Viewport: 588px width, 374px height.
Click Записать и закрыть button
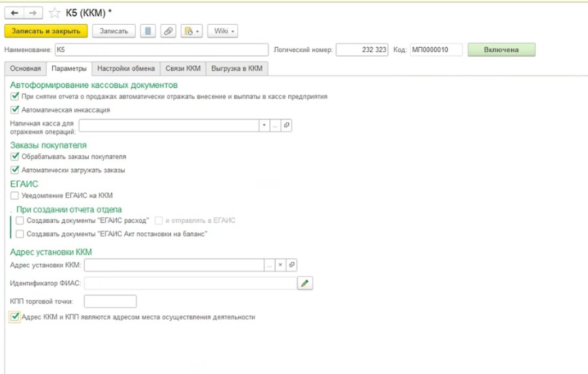coord(46,31)
